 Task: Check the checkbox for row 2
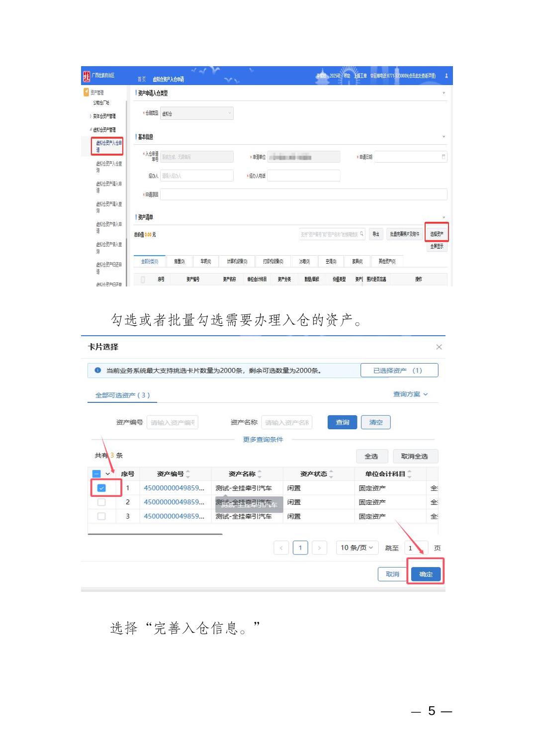click(x=101, y=502)
